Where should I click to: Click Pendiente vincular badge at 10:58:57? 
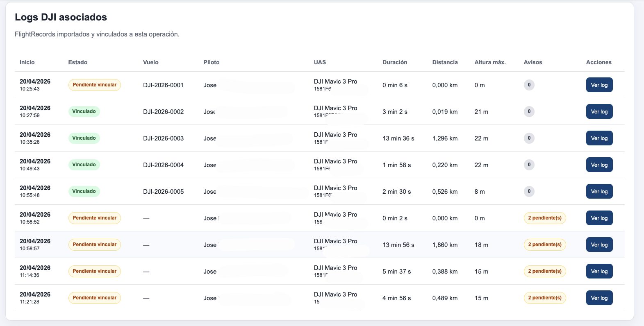95,244
